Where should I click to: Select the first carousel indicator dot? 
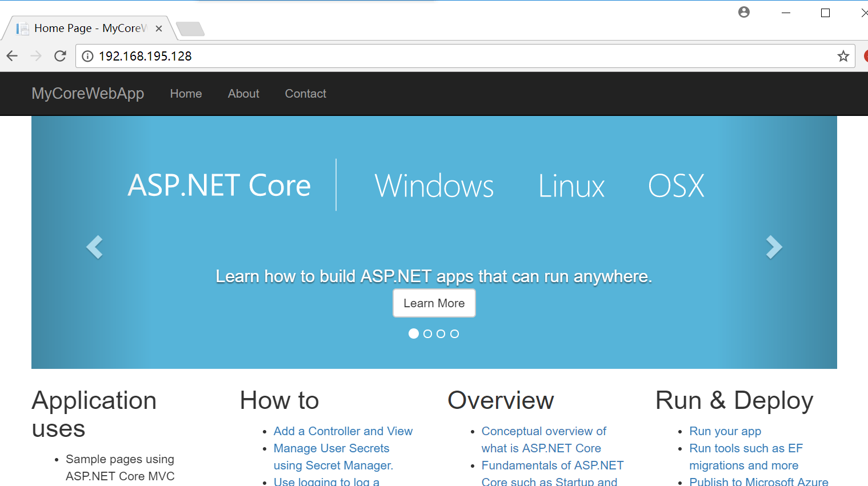pos(414,334)
